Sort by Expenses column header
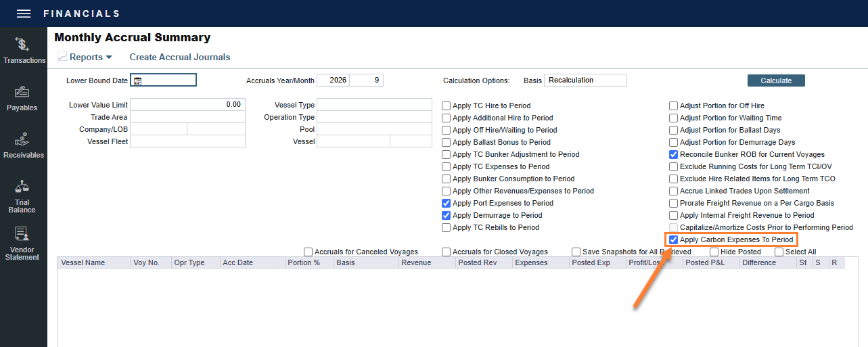 click(x=540, y=262)
